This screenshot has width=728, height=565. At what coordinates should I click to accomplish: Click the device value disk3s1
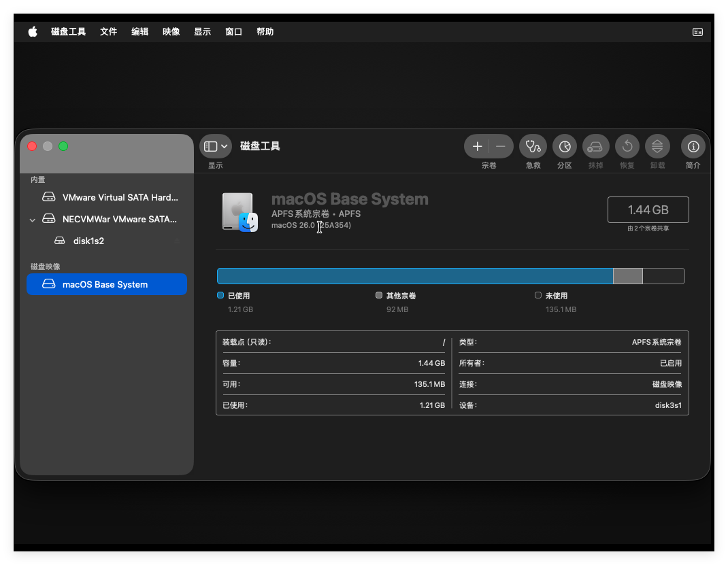(669, 405)
